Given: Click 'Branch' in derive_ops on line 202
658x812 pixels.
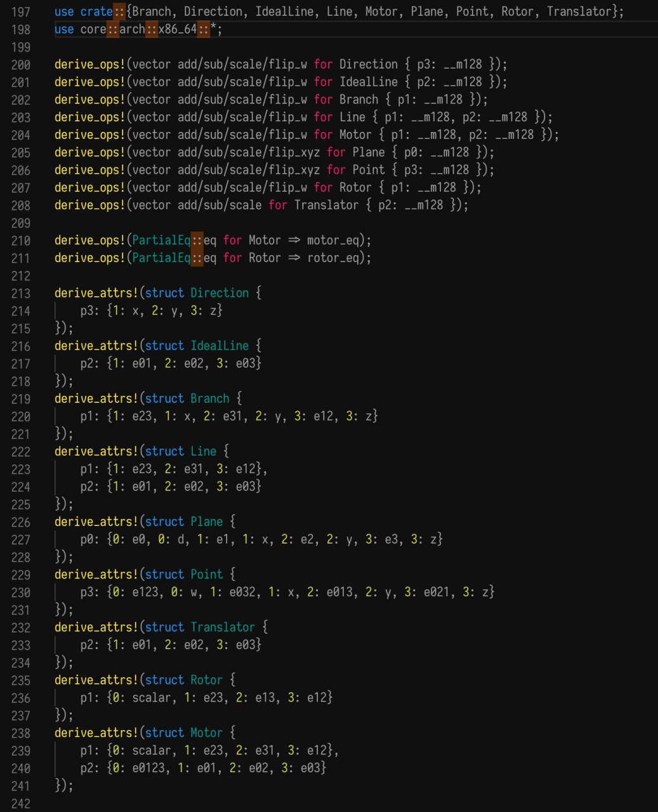Looking at the screenshot, I should [359, 100].
